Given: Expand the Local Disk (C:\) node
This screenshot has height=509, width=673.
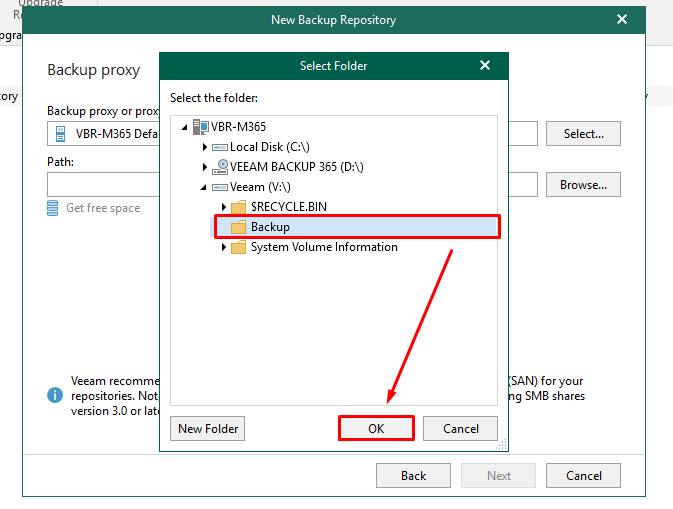Looking at the screenshot, I should (205, 147).
